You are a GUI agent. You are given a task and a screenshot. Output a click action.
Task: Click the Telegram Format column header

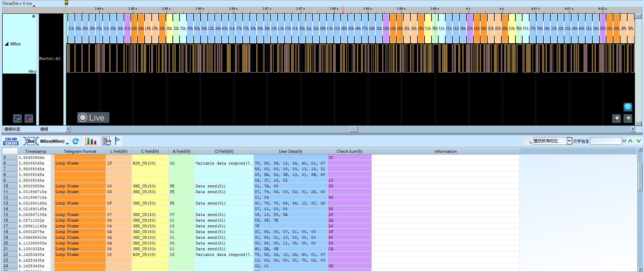tap(80, 151)
